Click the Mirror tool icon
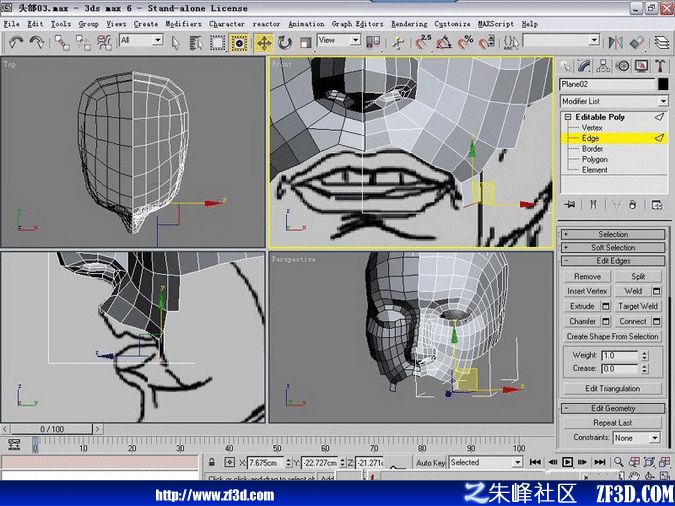Viewport: 675px width, 506px height. [616, 42]
